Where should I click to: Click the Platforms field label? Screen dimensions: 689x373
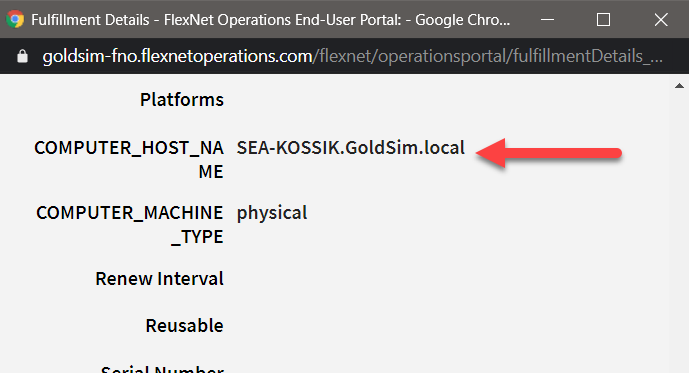coord(182,100)
